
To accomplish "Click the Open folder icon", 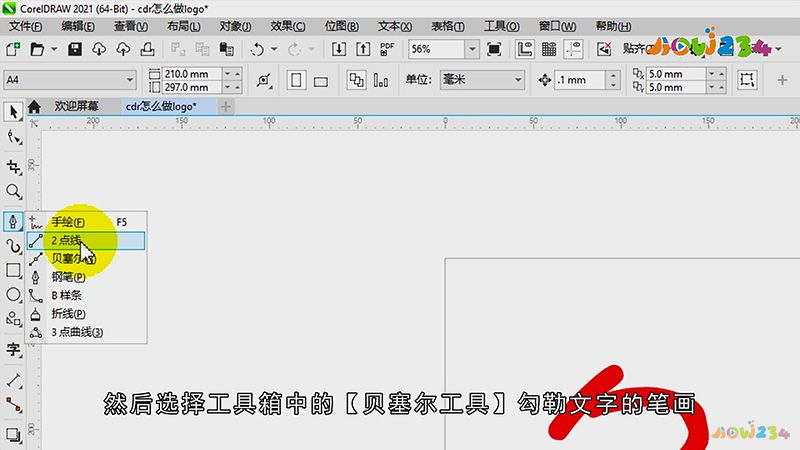I will 37,49.
